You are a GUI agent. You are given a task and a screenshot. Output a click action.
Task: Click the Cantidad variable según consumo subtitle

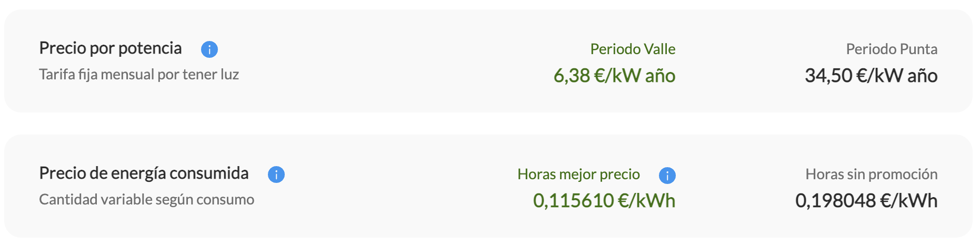tap(147, 200)
